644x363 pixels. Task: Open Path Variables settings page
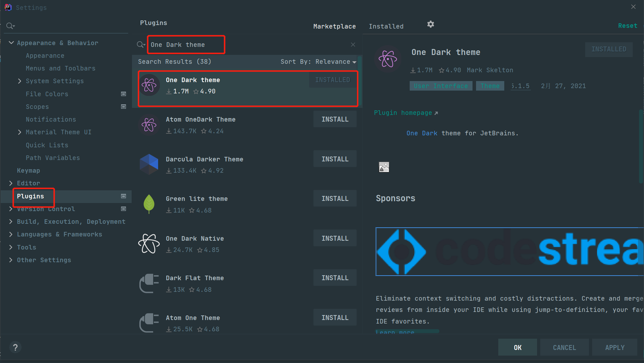[53, 158]
